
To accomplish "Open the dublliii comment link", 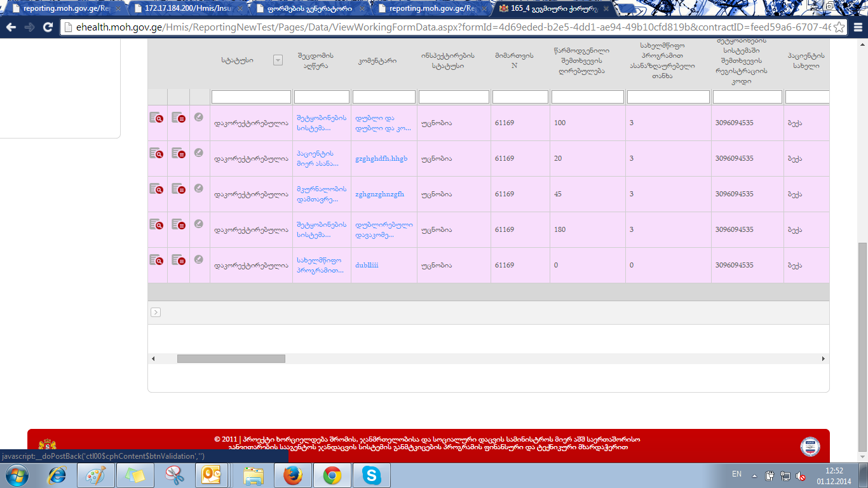I will pyautogui.click(x=367, y=266).
